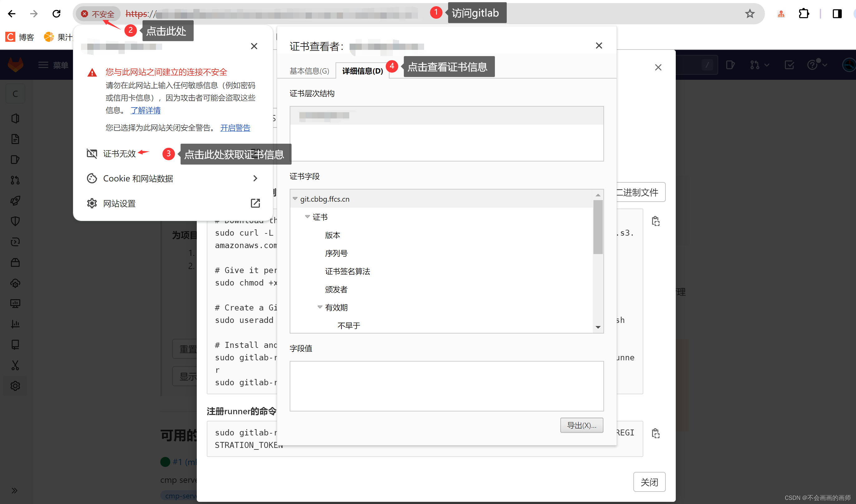The height and width of the screenshot is (504, 856).
Task: Open the 果汁 bookmark
Action: pos(58,37)
